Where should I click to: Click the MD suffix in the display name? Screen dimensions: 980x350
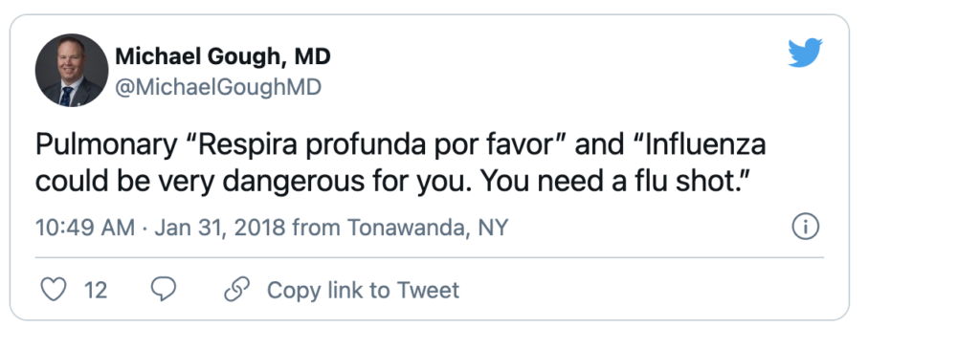tap(313, 56)
